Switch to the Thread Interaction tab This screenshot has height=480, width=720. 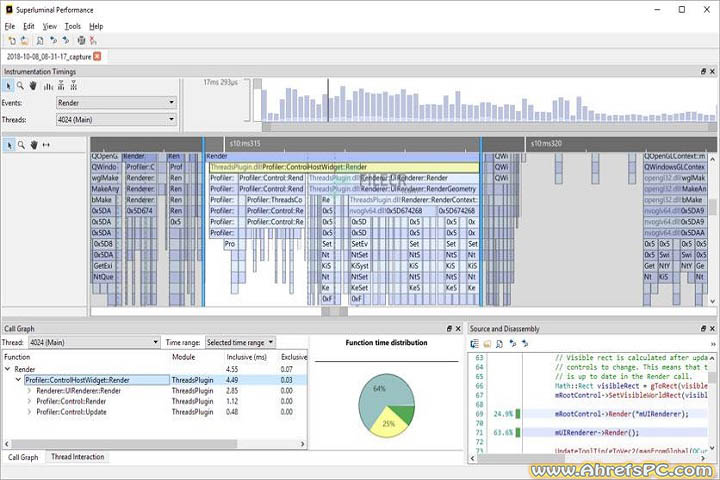tap(78, 457)
